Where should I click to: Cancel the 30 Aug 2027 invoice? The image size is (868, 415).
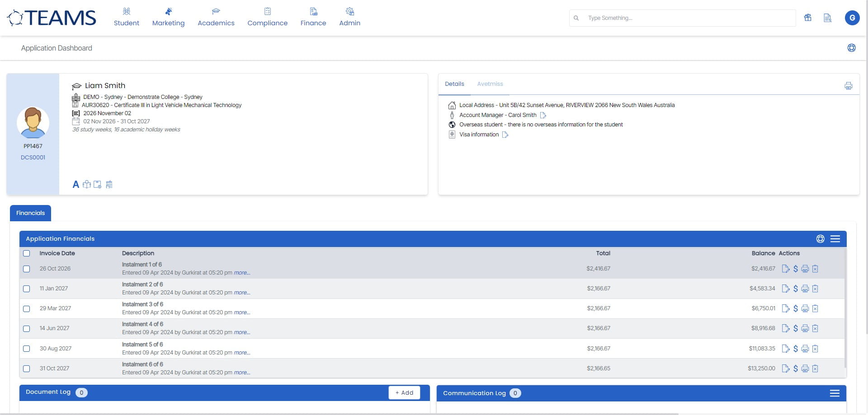pos(815,349)
